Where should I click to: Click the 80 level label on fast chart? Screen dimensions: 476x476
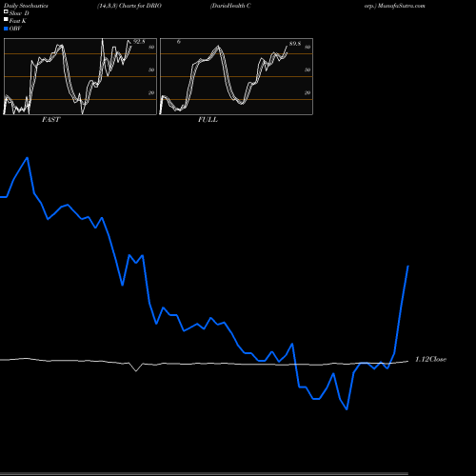(151, 47)
